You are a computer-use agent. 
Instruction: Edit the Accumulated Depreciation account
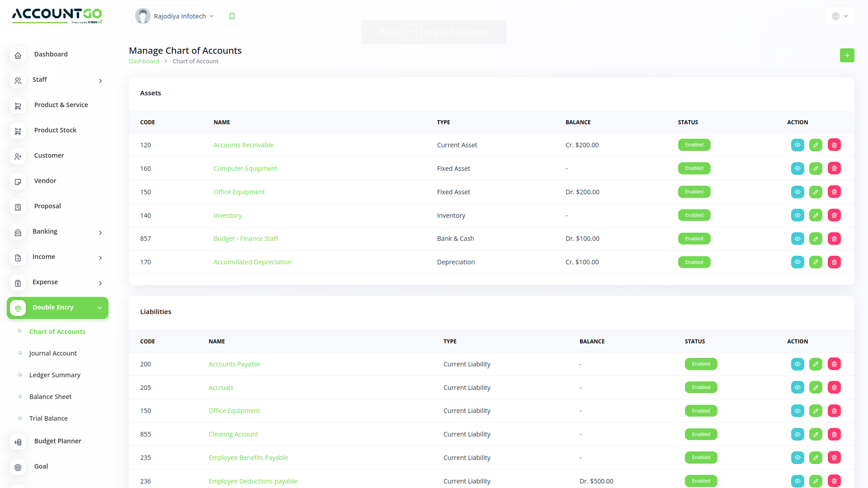[816, 262]
